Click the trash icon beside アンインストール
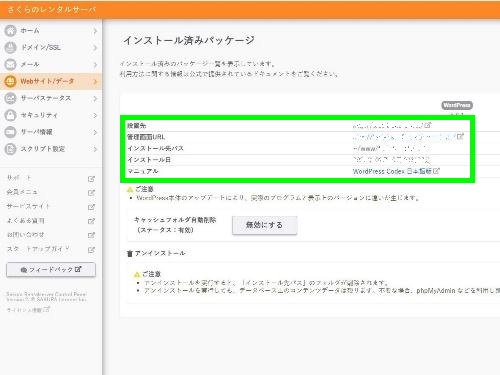 point(130,254)
